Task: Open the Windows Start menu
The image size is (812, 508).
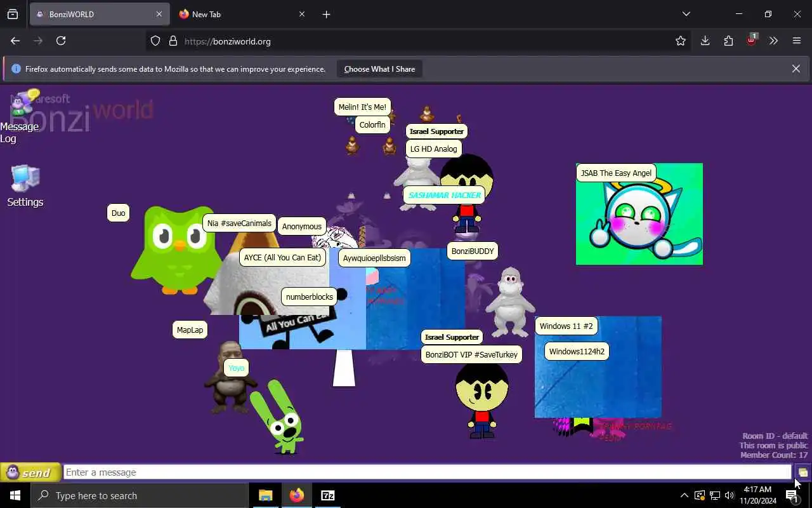Action: click(15, 495)
